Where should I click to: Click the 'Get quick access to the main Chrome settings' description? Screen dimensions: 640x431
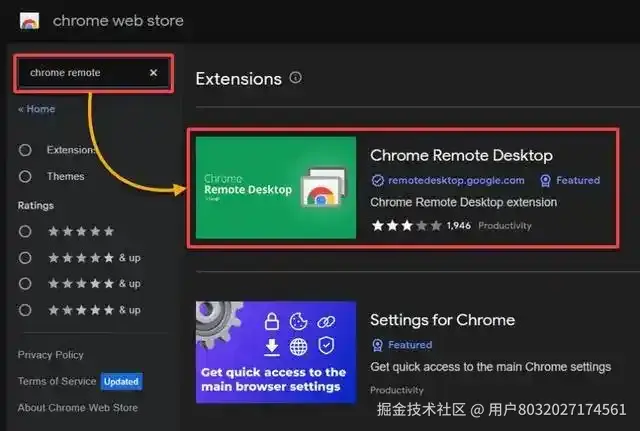pyautogui.click(x=491, y=367)
